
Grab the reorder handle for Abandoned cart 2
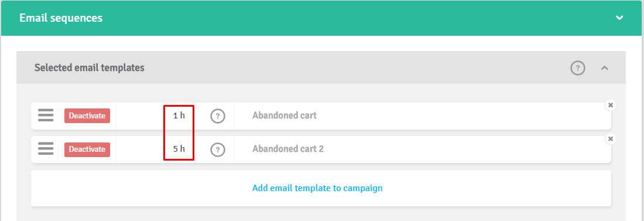point(46,149)
